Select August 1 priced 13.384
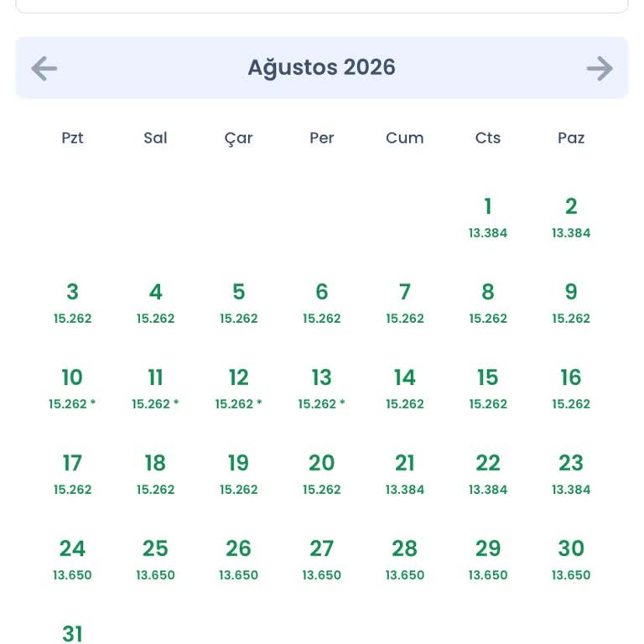 488,218
